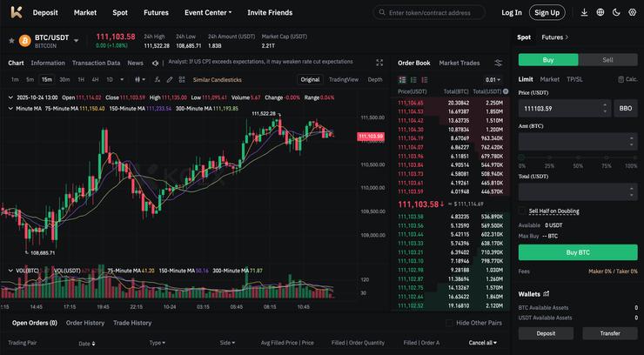
Task: Collapse the OHLC info row chevron
Action: 10,97
